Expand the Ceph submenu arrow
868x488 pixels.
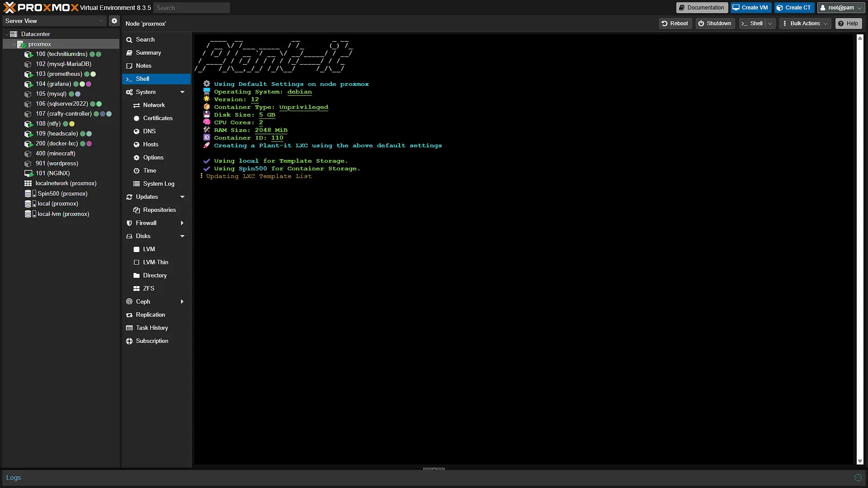(182, 302)
